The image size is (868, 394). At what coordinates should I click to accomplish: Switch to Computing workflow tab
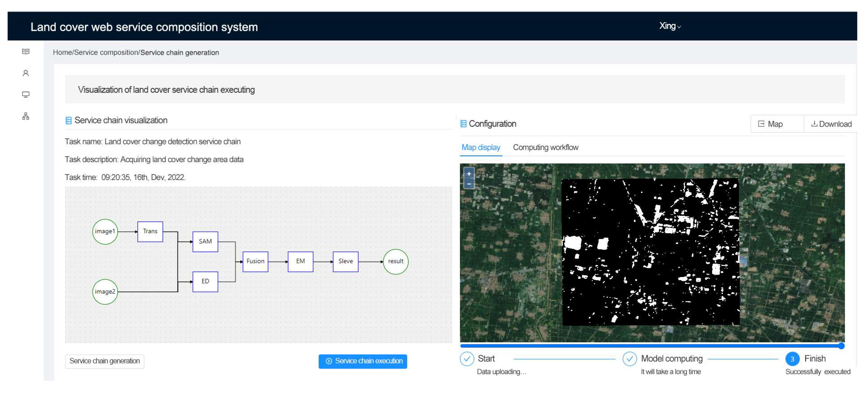pos(545,147)
